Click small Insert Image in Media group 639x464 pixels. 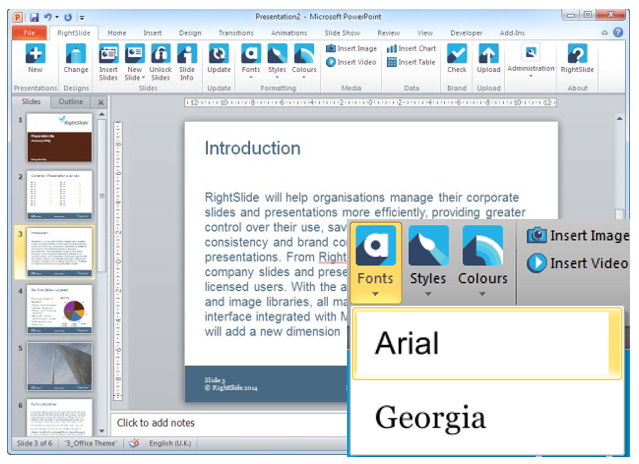(351, 48)
